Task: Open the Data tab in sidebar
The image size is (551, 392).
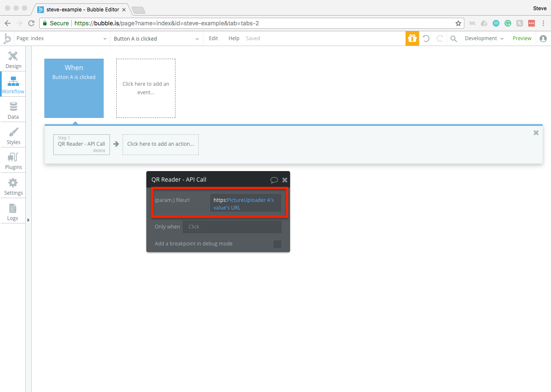Action: pos(13,111)
